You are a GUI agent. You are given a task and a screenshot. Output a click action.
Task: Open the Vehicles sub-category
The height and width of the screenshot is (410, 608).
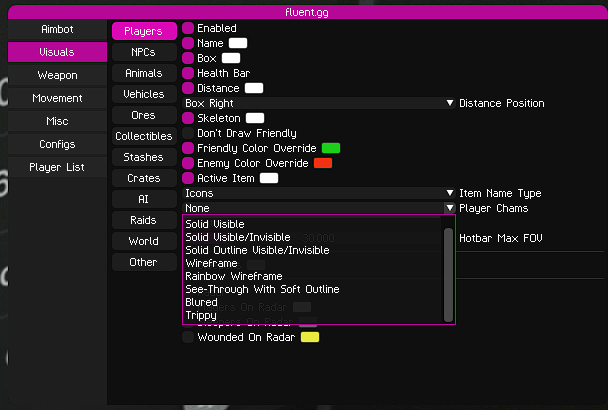143,94
